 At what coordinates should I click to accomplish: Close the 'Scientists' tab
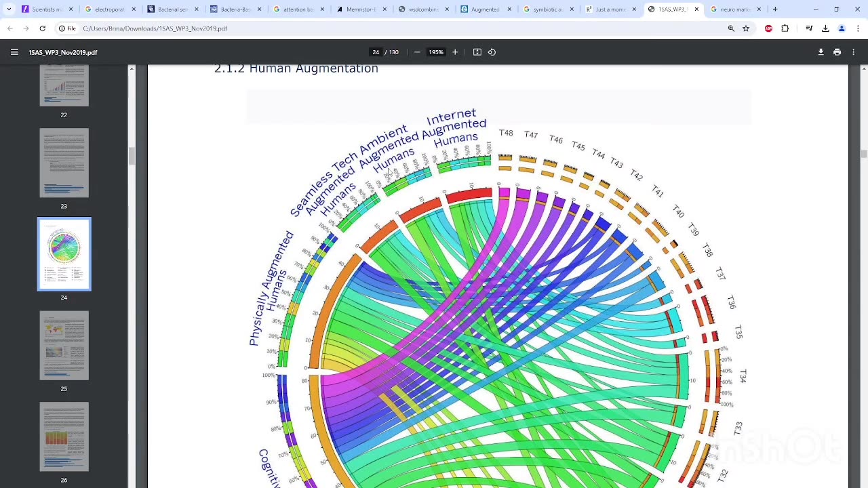click(71, 9)
